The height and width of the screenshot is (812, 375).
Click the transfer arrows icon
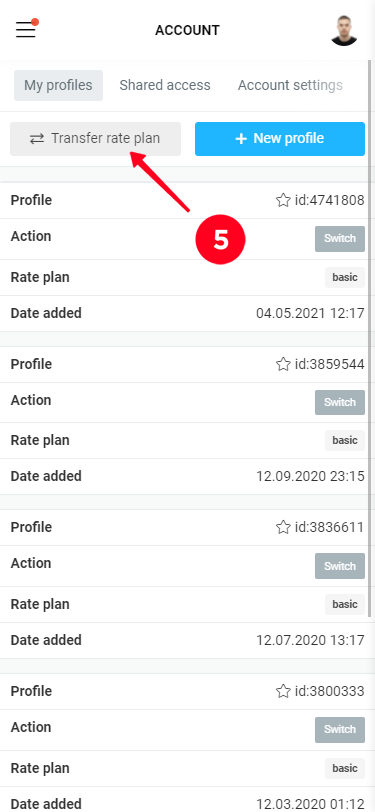click(x=37, y=139)
